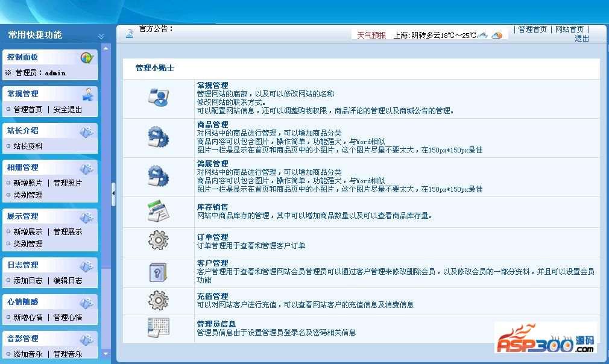Screen dimensions: 609x364
Task: Open 站长资料 in the sidebar
Action: pos(28,146)
